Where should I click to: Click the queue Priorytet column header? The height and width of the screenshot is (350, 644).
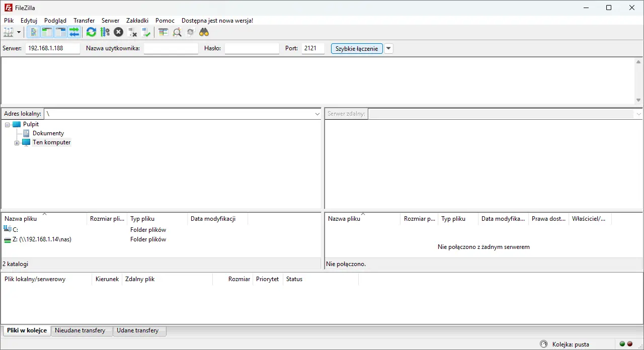tap(268, 279)
